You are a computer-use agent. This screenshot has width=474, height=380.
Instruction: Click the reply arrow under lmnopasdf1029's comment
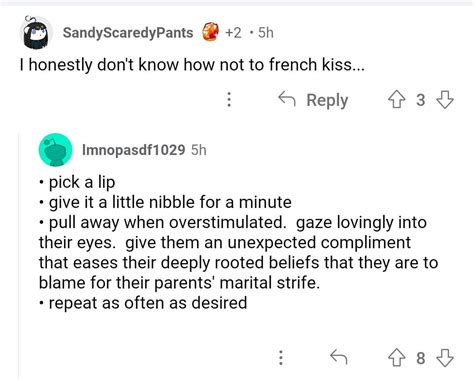pyautogui.click(x=338, y=357)
